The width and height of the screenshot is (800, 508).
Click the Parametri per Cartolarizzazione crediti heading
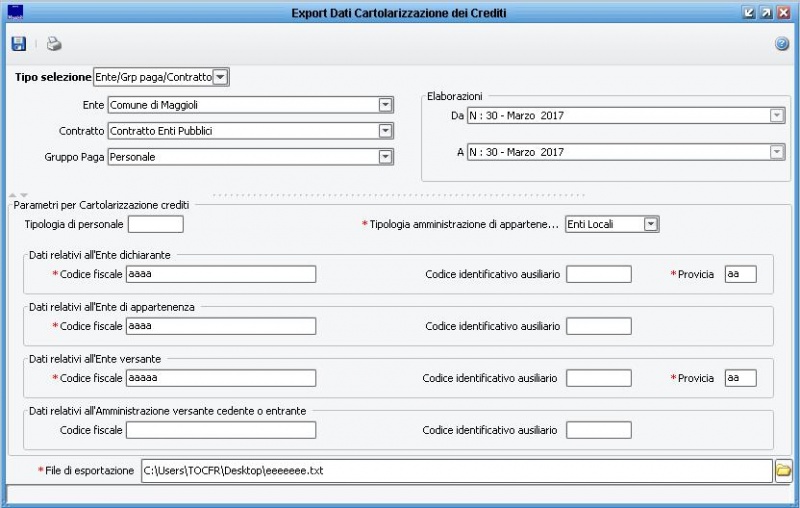tap(101, 205)
